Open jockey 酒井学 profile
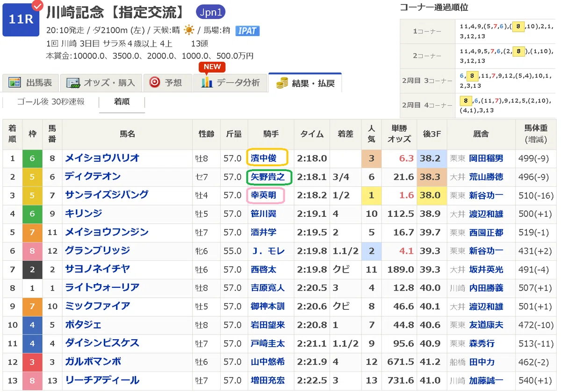This screenshot has width=561, height=392. click(264, 233)
